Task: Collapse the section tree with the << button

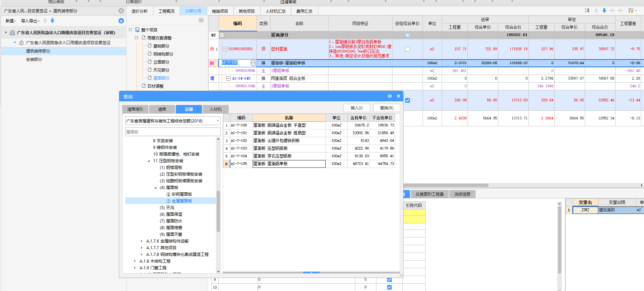Action: click(x=201, y=20)
